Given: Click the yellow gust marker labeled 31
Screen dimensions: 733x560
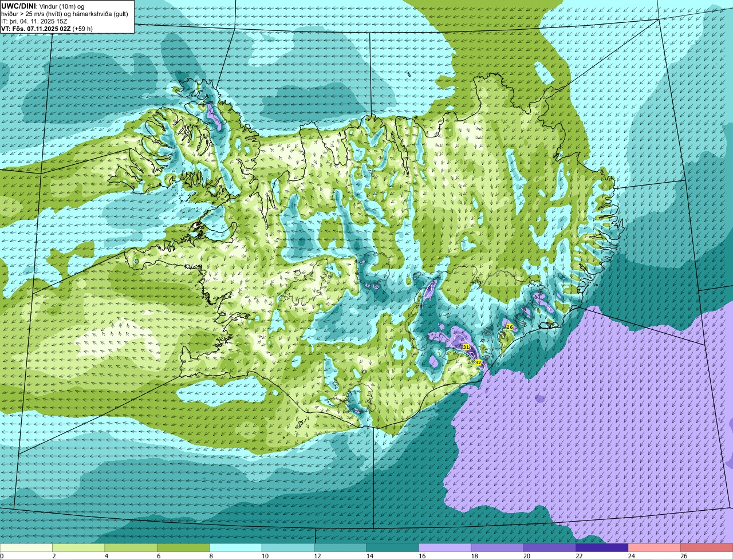Looking at the screenshot, I should (466, 347).
